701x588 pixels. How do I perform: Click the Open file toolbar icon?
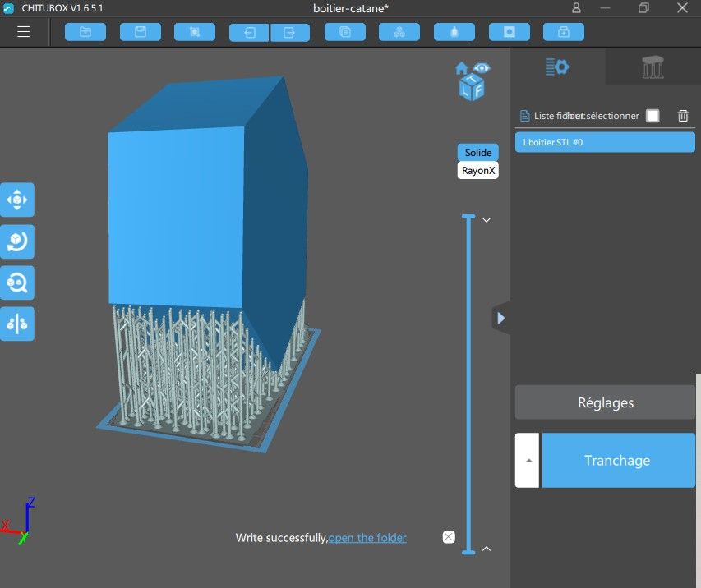pos(85,32)
